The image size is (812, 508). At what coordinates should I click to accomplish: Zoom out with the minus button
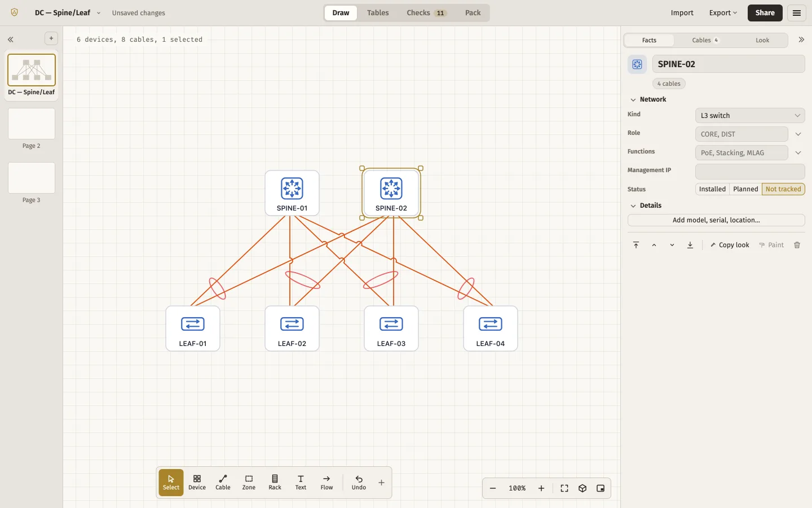pos(493,488)
